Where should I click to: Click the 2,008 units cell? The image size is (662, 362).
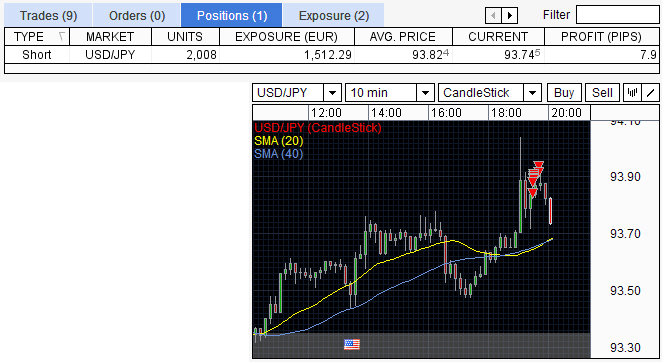185,54
